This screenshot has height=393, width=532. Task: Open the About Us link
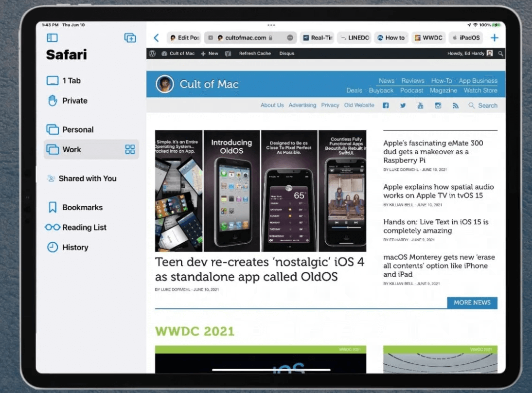272,105
